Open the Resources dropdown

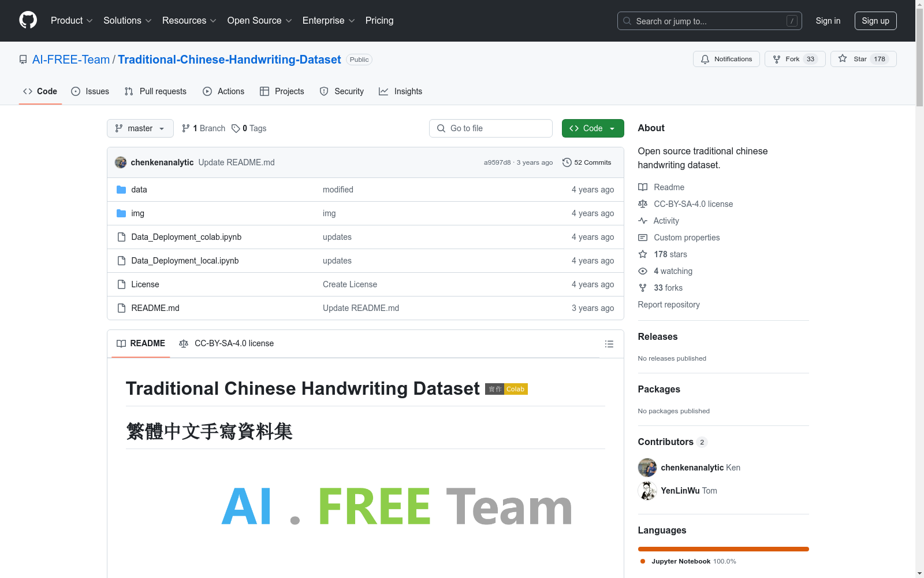[x=189, y=21]
